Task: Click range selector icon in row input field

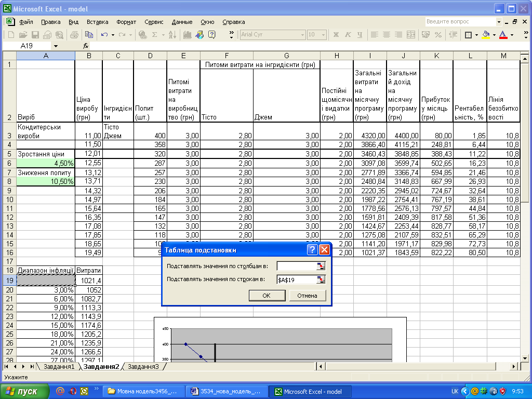Action: pos(321,280)
